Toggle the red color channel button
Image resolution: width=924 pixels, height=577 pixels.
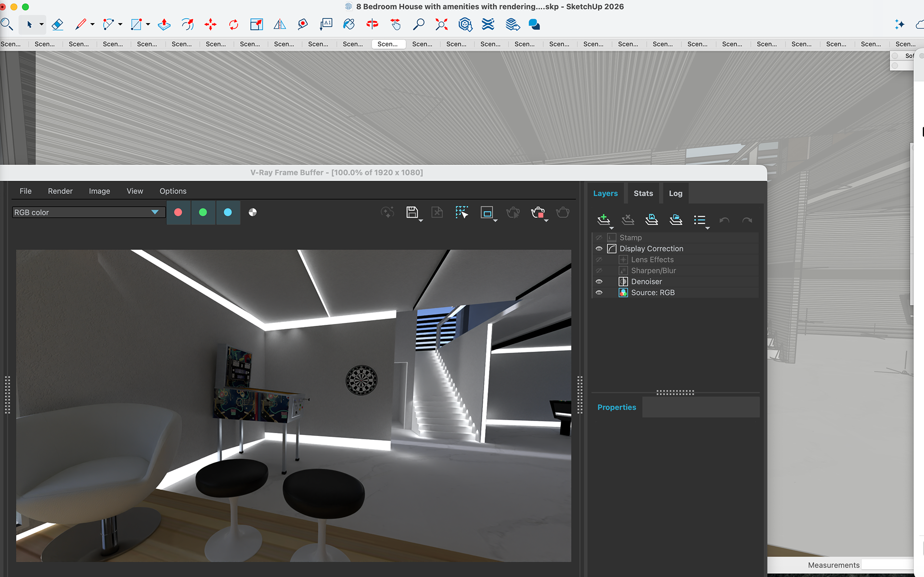[178, 212]
